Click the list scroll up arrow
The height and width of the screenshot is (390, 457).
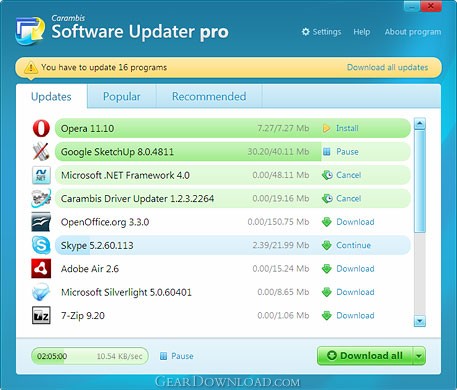click(419, 124)
